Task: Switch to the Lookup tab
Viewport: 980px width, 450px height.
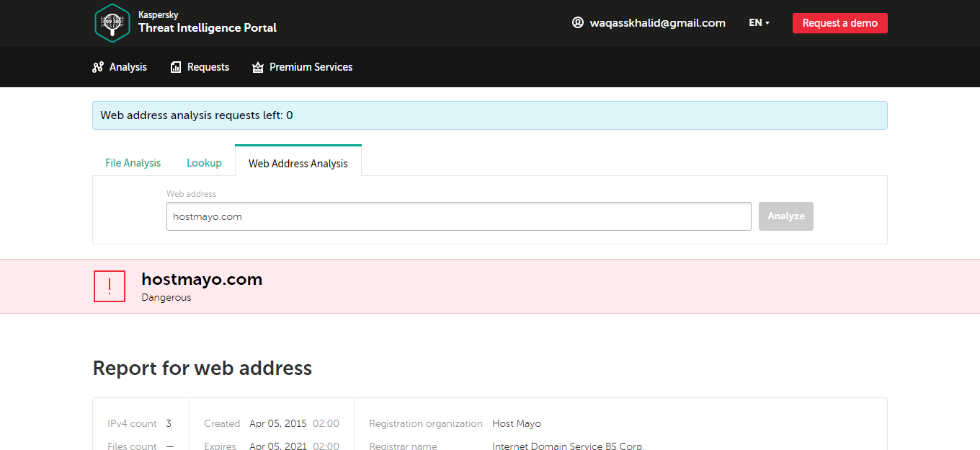Action: pyautogui.click(x=204, y=163)
